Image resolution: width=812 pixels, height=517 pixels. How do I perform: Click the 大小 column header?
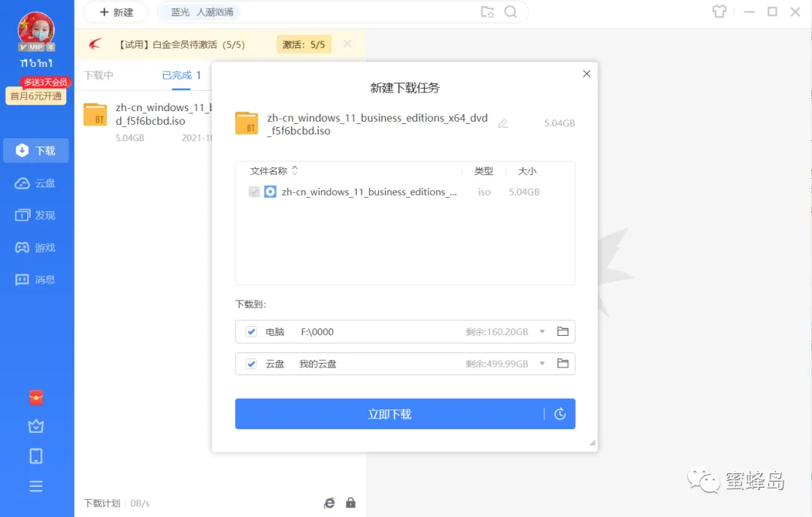(x=527, y=171)
